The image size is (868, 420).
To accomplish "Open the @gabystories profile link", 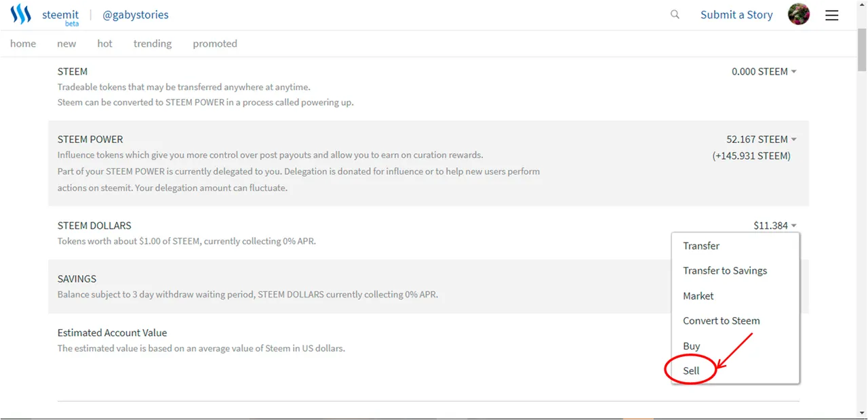I will 136,15.
